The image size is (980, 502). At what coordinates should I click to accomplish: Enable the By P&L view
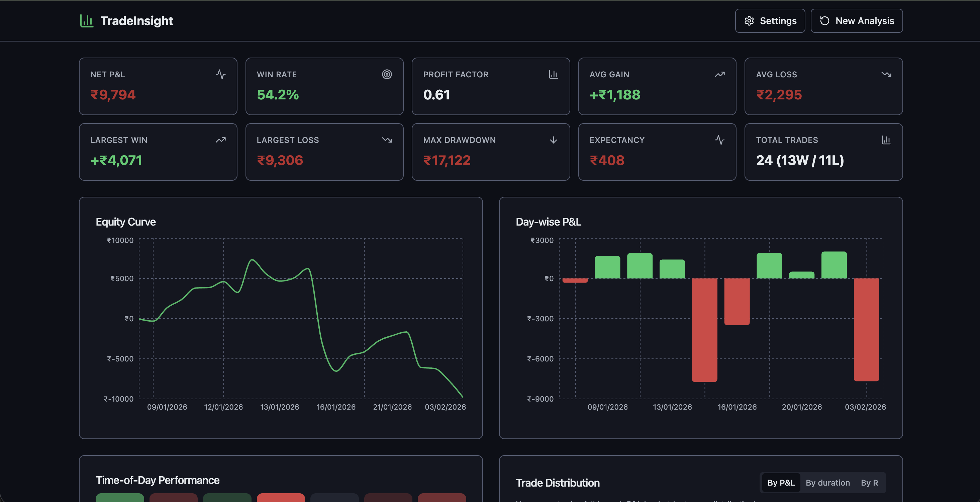tap(781, 483)
